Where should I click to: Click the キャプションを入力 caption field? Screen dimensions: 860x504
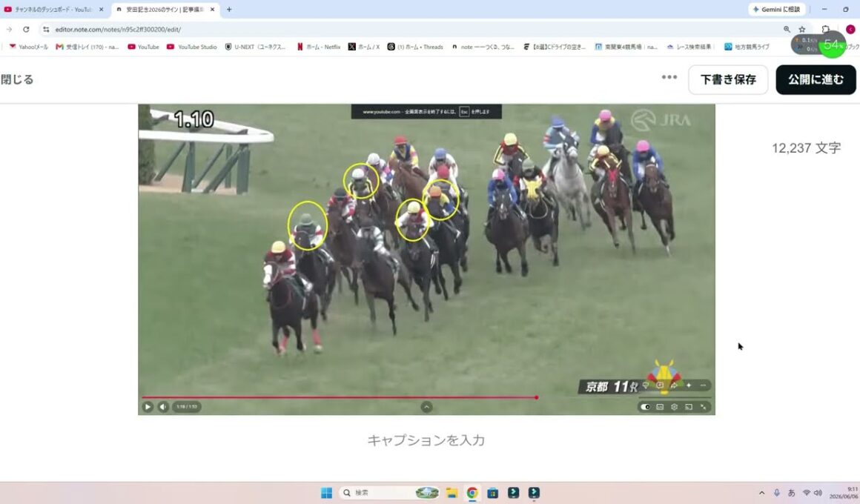tap(426, 440)
